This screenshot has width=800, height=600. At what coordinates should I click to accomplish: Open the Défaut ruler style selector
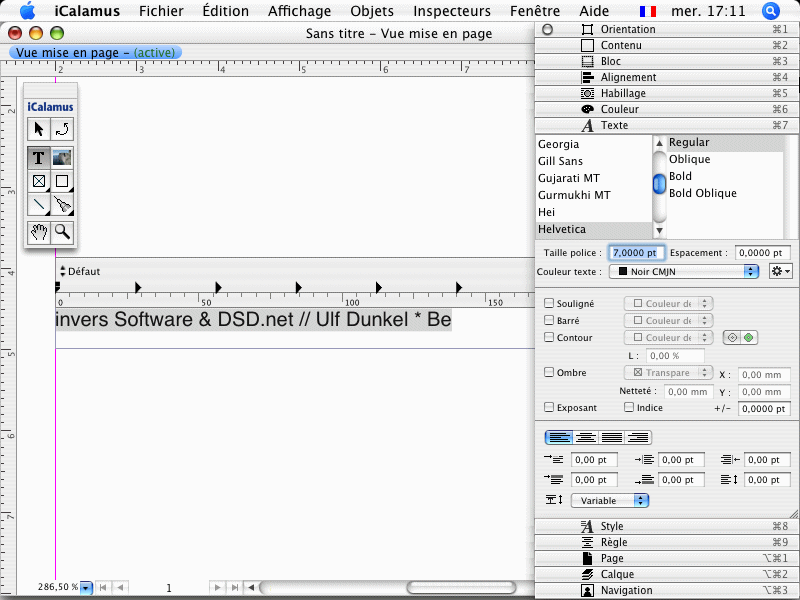[x=80, y=271]
